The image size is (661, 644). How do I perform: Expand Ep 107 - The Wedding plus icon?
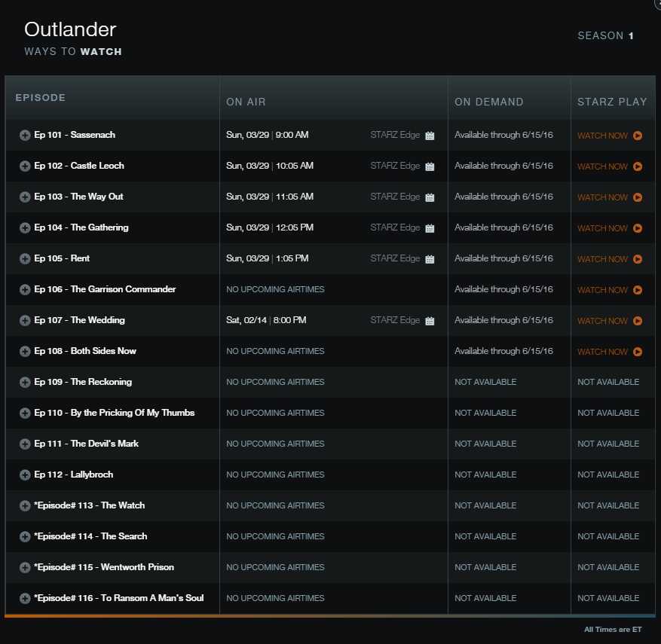click(x=25, y=321)
